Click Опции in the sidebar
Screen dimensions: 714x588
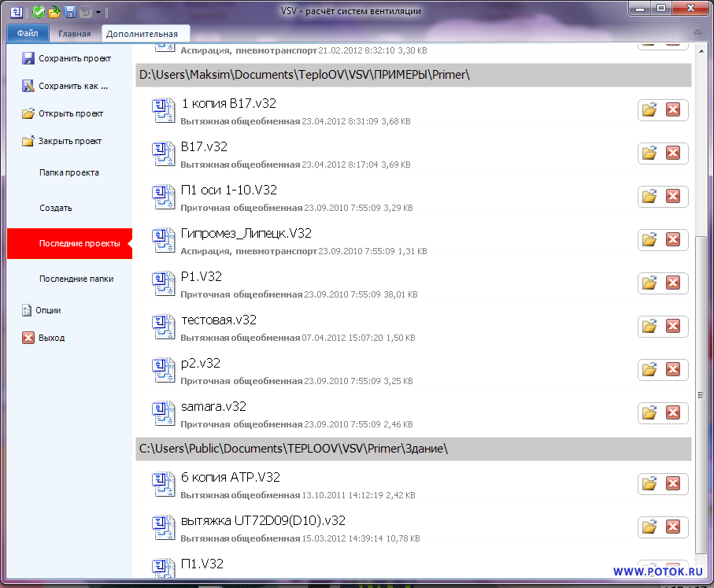point(49,310)
